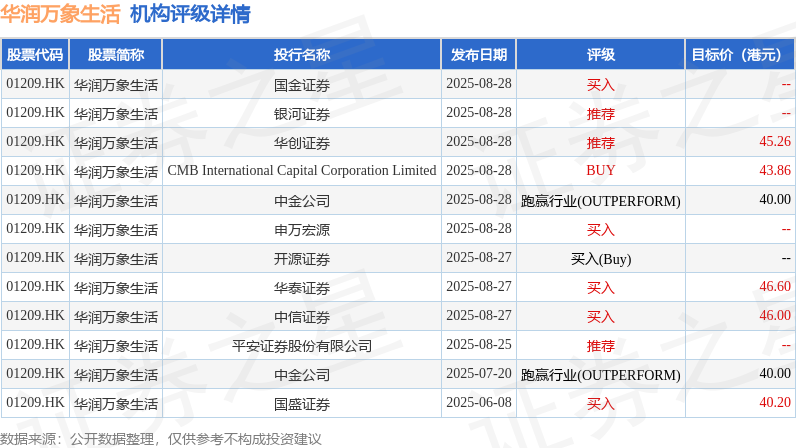This screenshot has height=448, width=796.
Task: Click 01209.HK in 国金证券 row
Action: (x=35, y=83)
